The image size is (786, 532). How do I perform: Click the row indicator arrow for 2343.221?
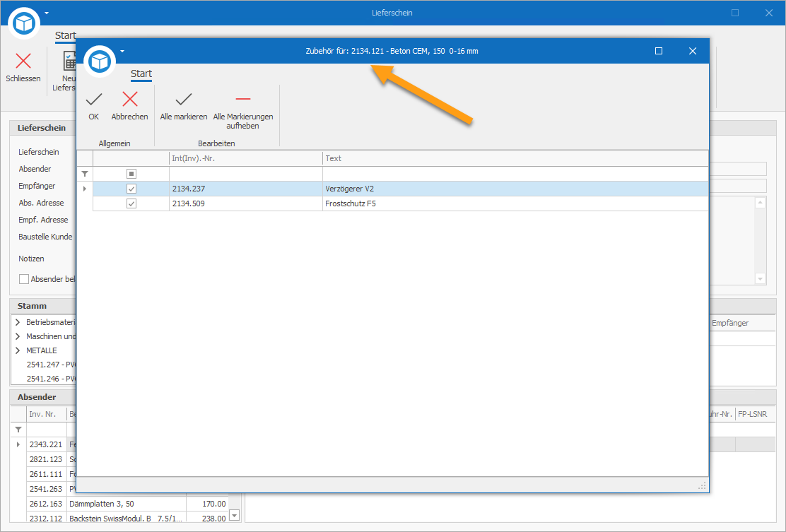18,444
